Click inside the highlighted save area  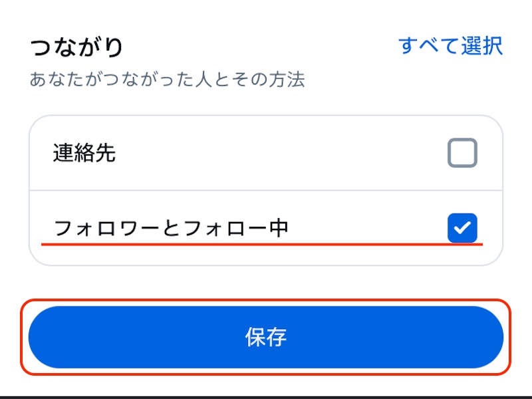coord(266,336)
